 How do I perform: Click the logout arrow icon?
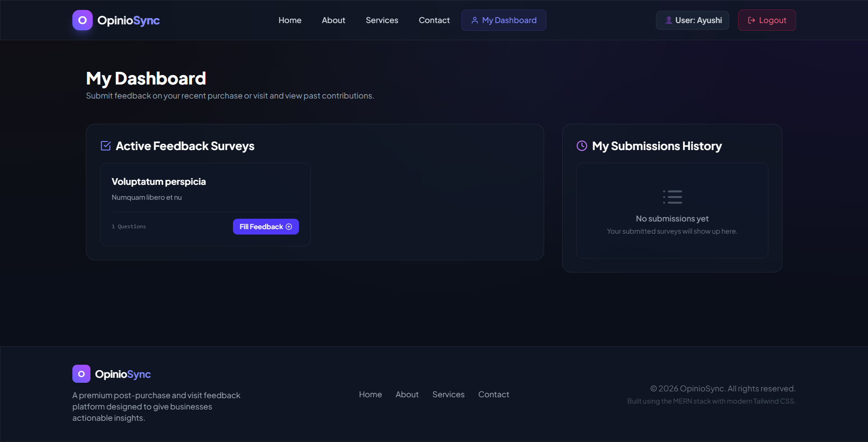(751, 20)
